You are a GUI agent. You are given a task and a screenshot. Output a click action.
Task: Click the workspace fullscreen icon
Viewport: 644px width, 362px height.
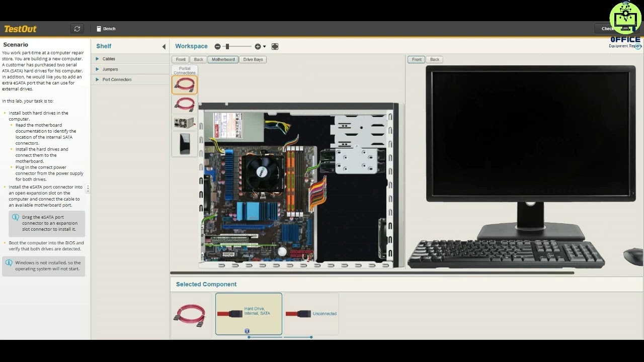click(x=275, y=46)
